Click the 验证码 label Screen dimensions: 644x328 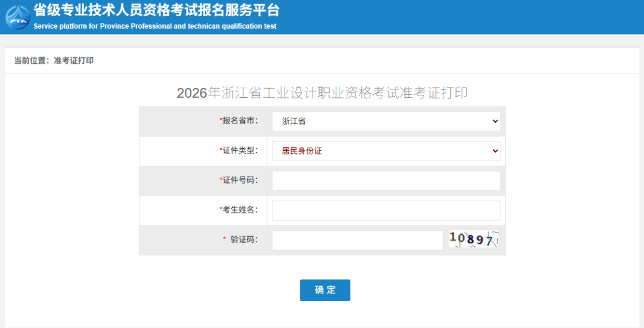click(x=241, y=239)
